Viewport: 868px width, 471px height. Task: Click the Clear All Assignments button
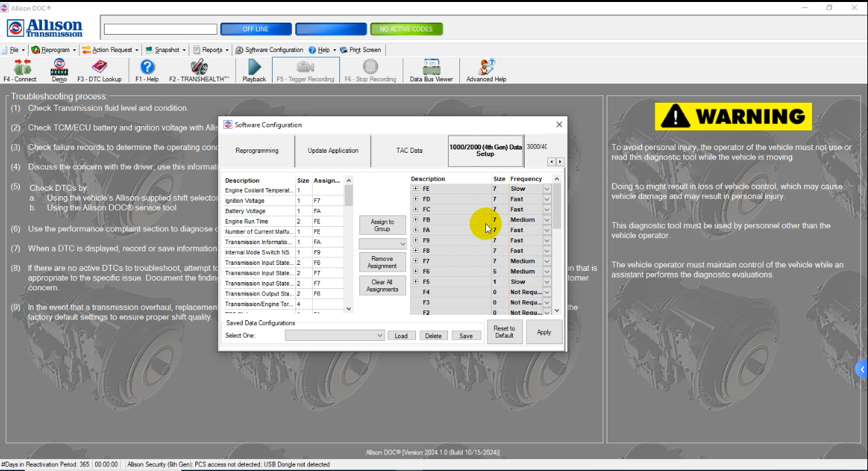click(x=383, y=286)
